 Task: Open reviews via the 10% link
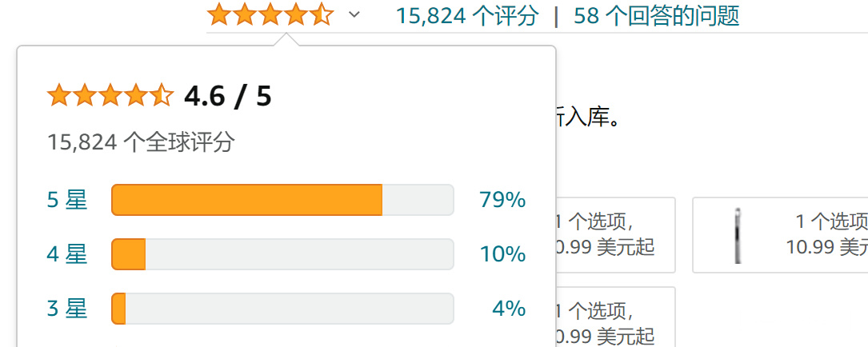click(502, 254)
